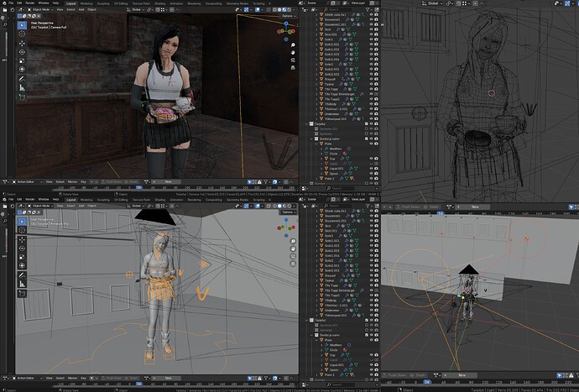Open the Help menu in the bottom window

(55, 200)
